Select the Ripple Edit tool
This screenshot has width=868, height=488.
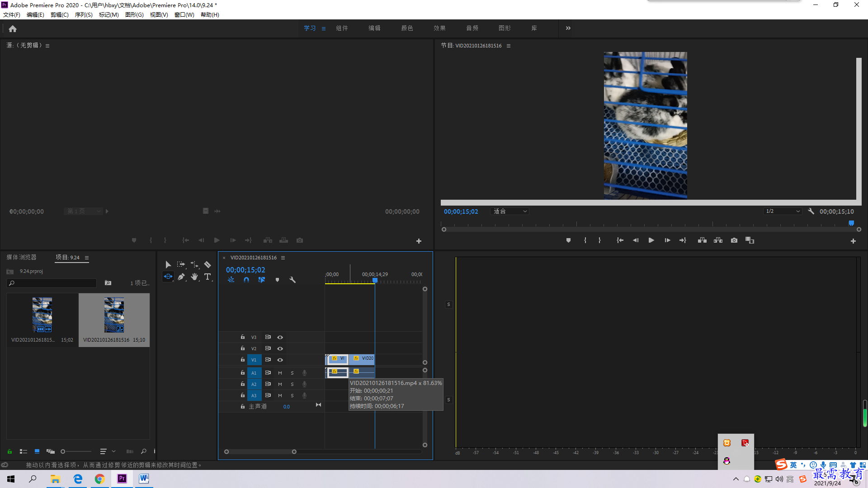pyautogui.click(x=194, y=264)
